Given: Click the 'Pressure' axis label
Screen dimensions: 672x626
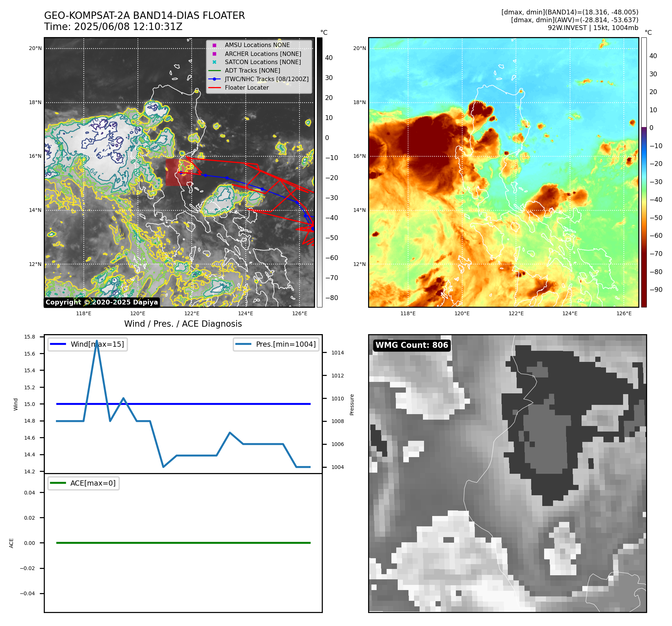Looking at the screenshot, I should pyautogui.click(x=352, y=404).
